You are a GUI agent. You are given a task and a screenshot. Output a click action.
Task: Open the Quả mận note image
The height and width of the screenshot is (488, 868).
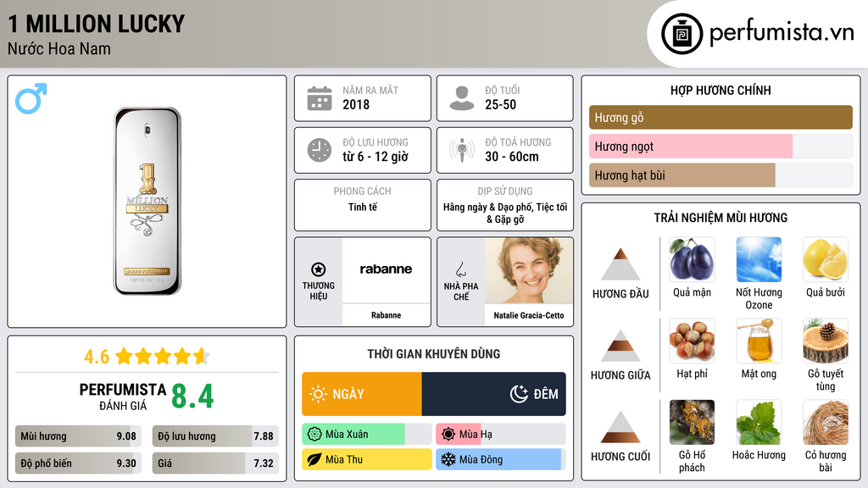(x=692, y=259)
